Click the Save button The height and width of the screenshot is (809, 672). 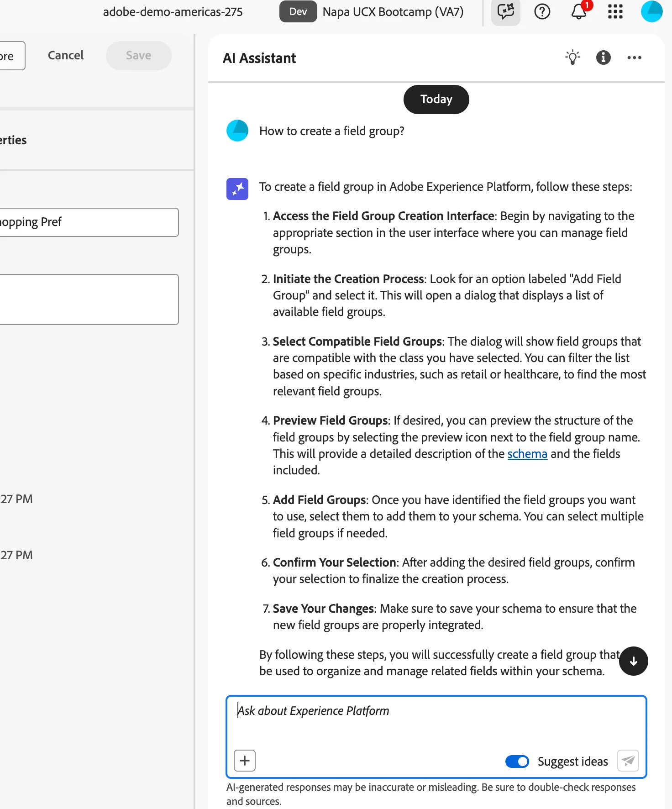click(139, 56)
